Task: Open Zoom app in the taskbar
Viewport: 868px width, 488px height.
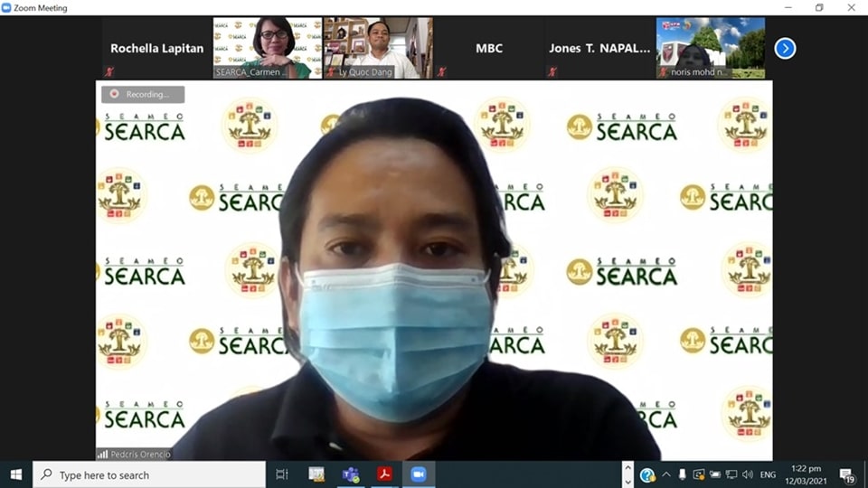Action: (x=419, y=474)
